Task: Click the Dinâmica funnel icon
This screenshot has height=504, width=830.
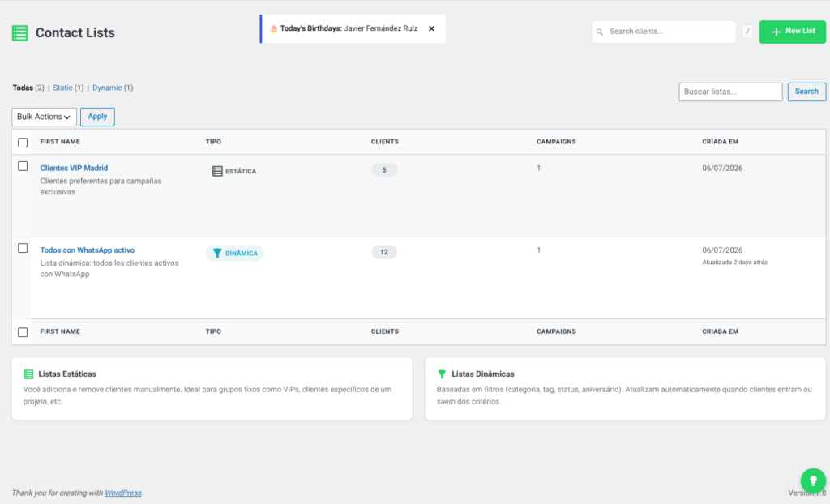Action: [217, 253]
